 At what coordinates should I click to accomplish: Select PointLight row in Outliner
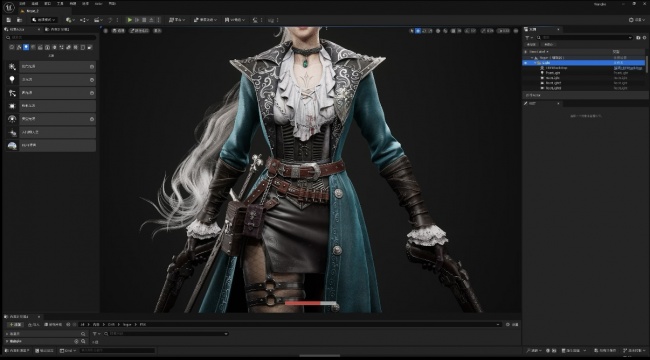584,73
